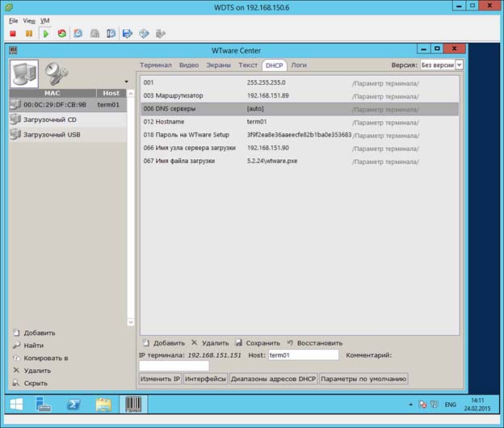This screenshot has width=504, height=428.
Task: Open the satellite dish and wrench settings icon
Action: click(x=56, y=73)
